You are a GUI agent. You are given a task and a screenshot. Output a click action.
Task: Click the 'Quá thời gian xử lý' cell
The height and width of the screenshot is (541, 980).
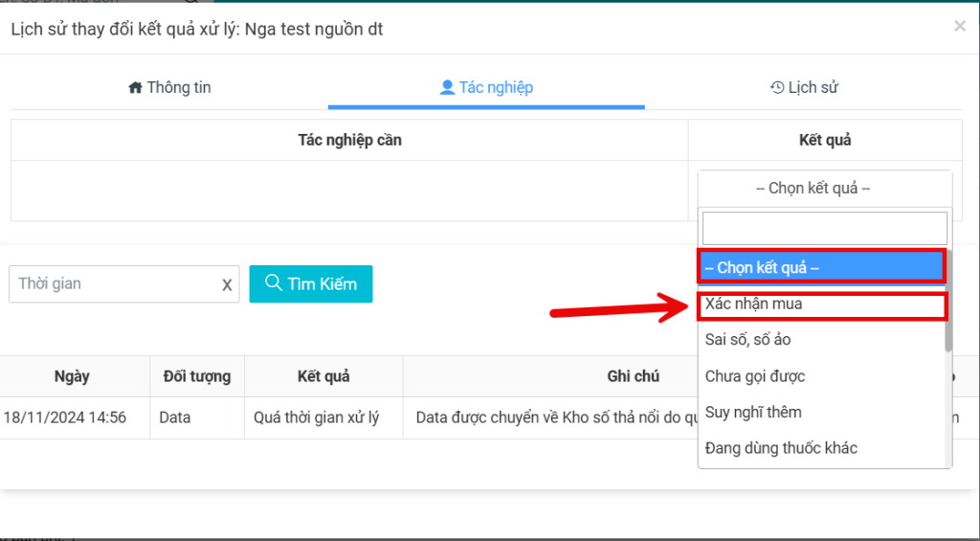coord(316,417)
